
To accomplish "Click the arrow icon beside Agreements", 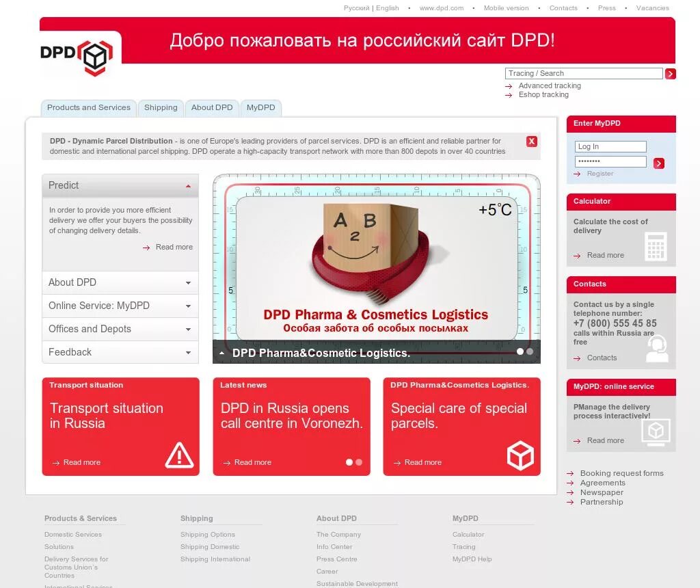I will tap(570, 483).
